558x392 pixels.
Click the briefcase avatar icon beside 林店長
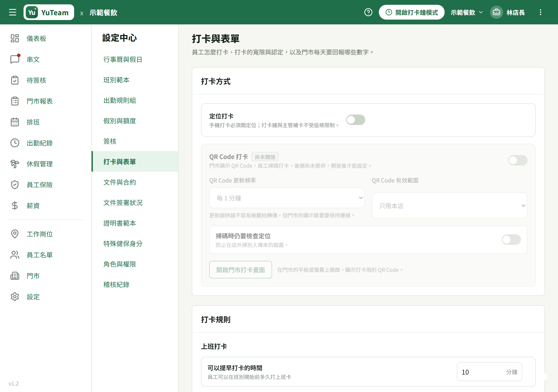pyautogui.click(x=496, y=12)
